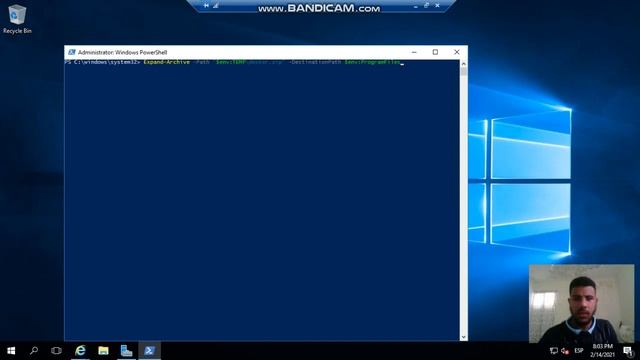This screenshot has height=360, width=640.
Task: Click PowerShell title bar icon
Action: 72,52
